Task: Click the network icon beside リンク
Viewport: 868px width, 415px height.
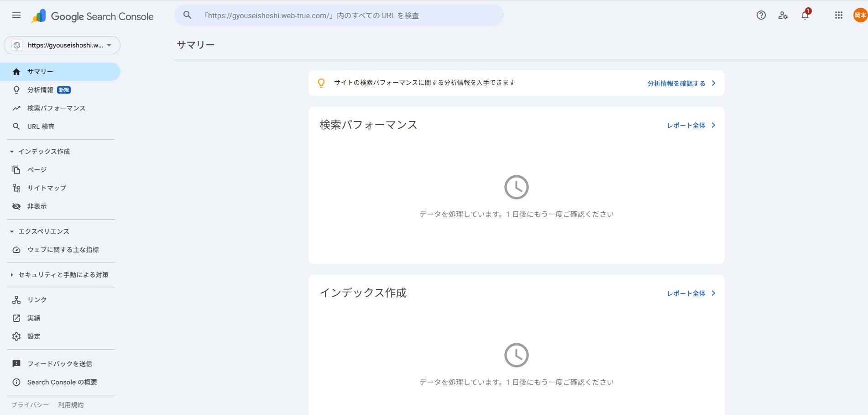Action: (16, 300)
